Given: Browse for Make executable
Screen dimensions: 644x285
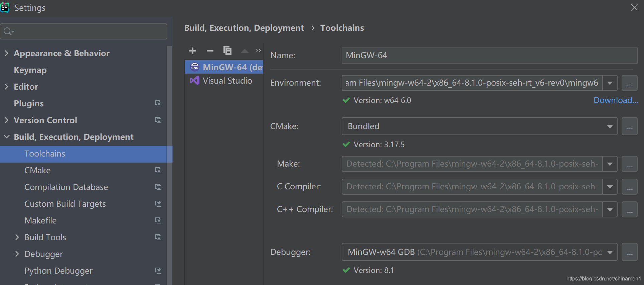Looking at the screenshot, I should click(x=630, y=164).
